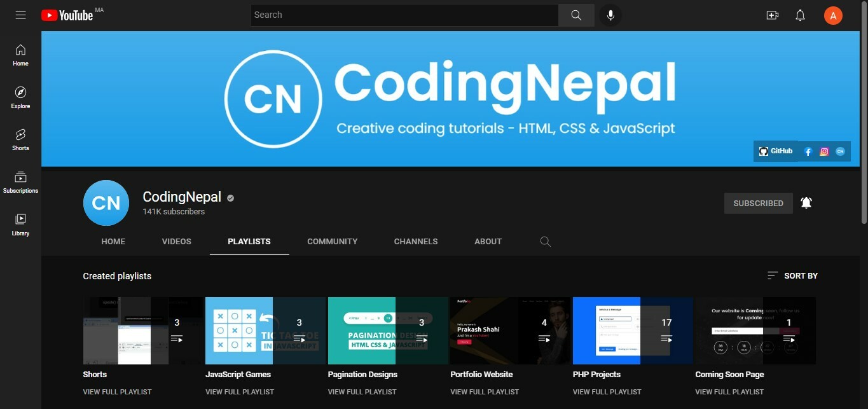The height and width of the screenshot is (409, 868).
Task: Expand the search suggestions by clicking the search field
Action: click(404, 15)
